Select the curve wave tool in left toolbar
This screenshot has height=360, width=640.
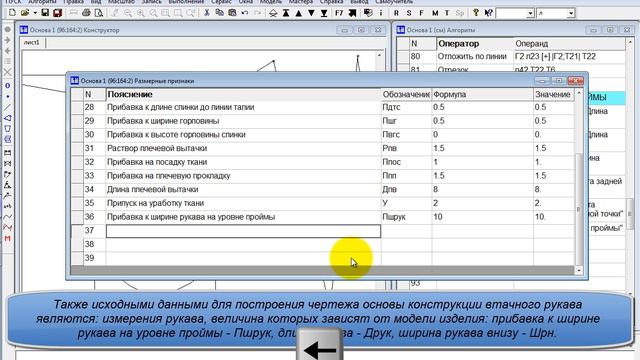pyautogui.click(x=7, y=217)
